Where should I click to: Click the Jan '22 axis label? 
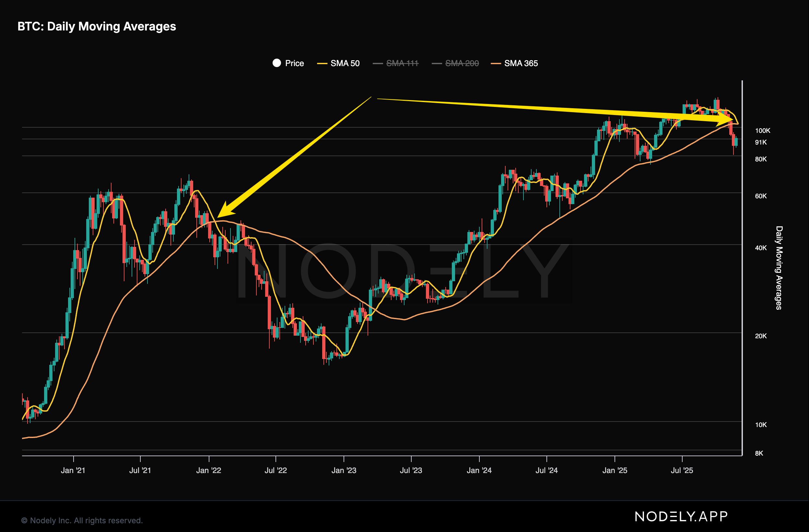coord(208,470)
